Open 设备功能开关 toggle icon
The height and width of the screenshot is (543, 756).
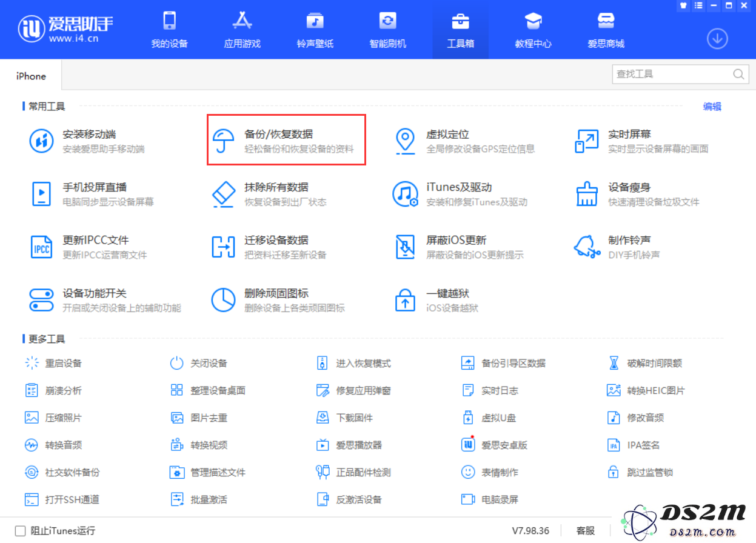point(42,299)
